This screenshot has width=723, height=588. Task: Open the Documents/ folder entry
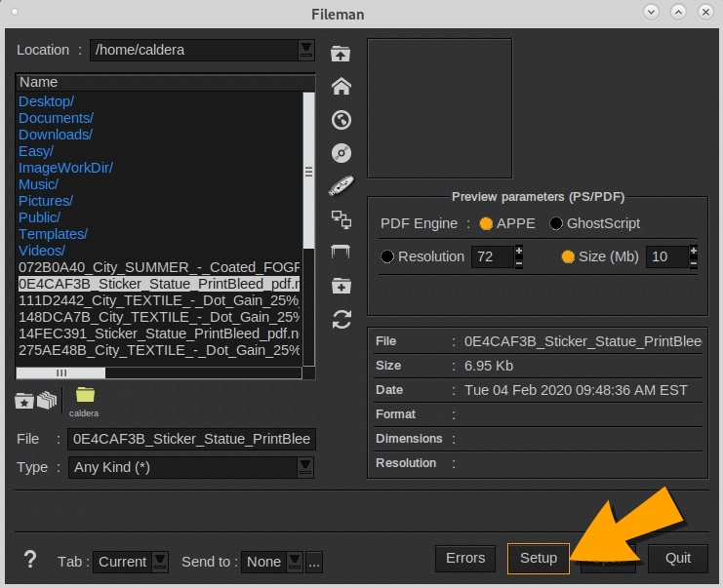pyautogui.click(x=56, y=118)
